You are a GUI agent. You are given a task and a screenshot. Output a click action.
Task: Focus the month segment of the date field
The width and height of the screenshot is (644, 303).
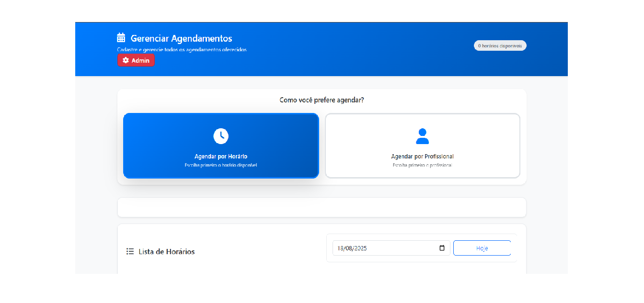click(349, 248)
